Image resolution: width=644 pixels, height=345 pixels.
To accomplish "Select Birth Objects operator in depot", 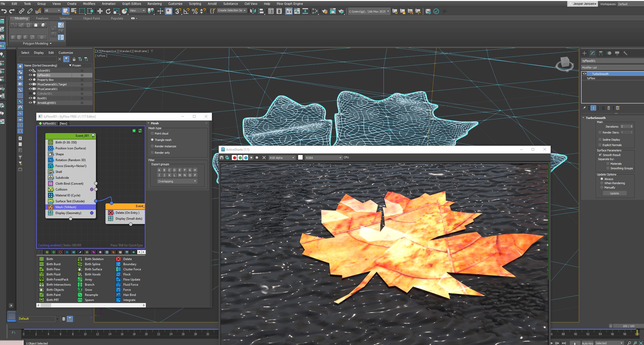I will point(55,290).
